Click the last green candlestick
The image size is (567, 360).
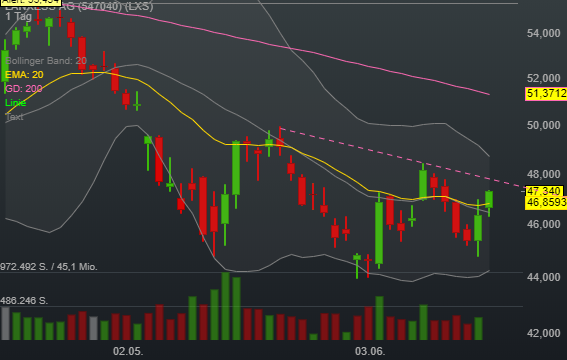point(489,200)
